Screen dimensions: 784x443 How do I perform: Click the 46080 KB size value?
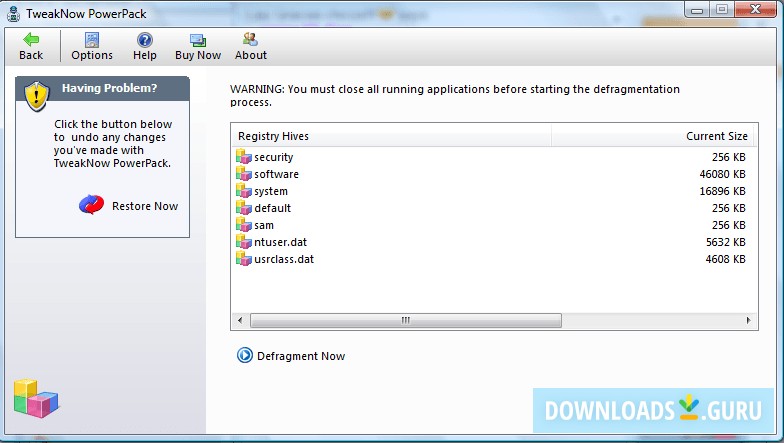(722, 174)
